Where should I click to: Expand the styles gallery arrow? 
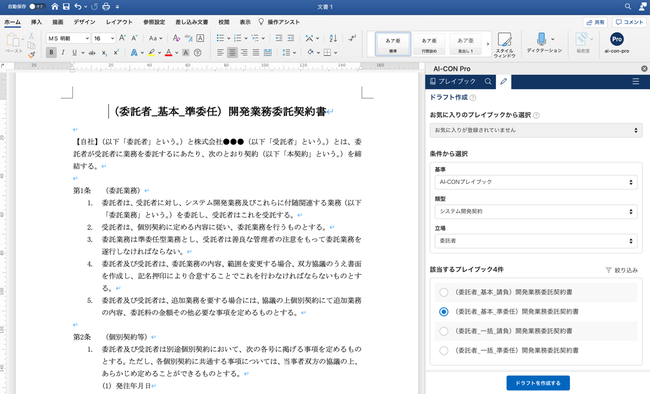point(488,44)
